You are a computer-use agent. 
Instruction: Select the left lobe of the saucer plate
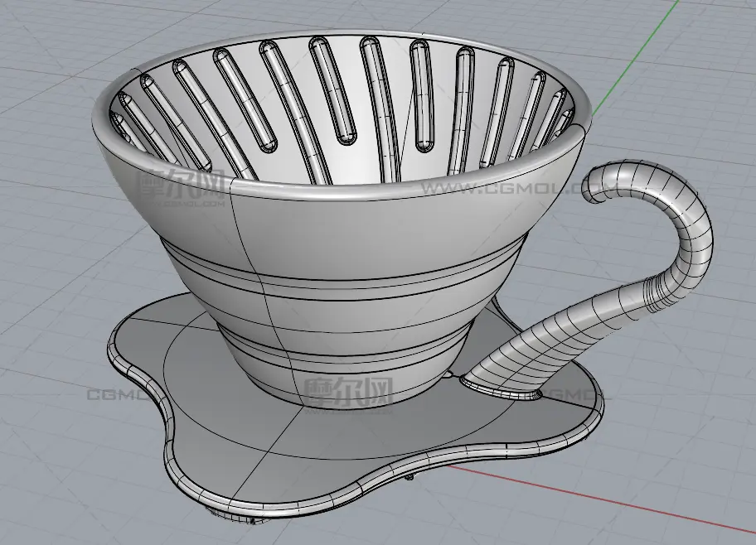(x=137, y=348)
